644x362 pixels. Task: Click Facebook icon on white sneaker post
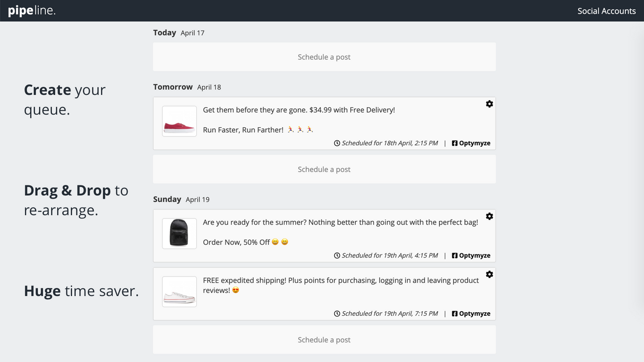click(x=455, y=313)
